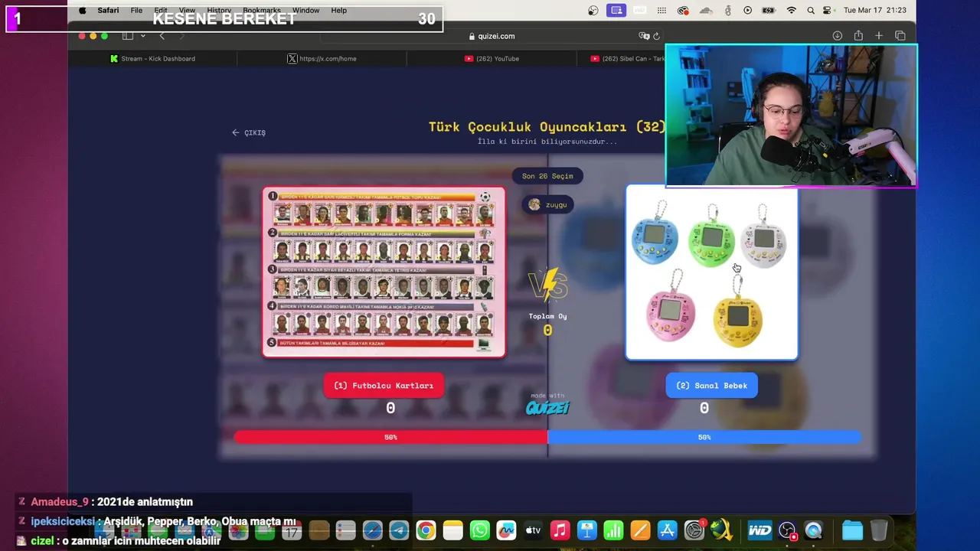Toggle the Safari sidebar icon
This screenshot has width=980, height=551.
[128, 36]
